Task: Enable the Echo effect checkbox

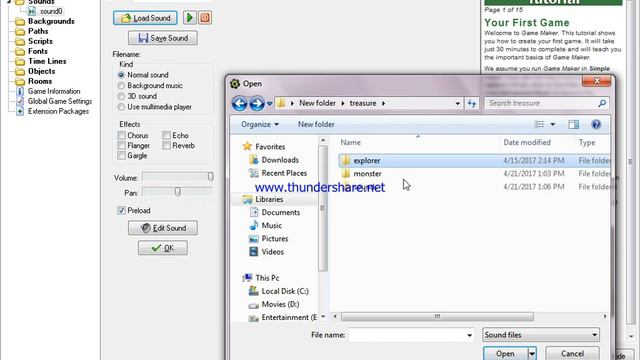Action: coord(166,135)
